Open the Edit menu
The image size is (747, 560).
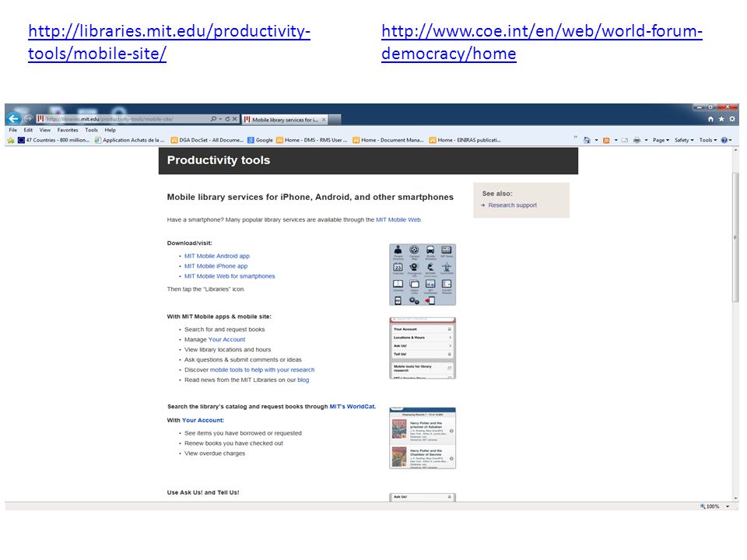click(x=28, y=130)
